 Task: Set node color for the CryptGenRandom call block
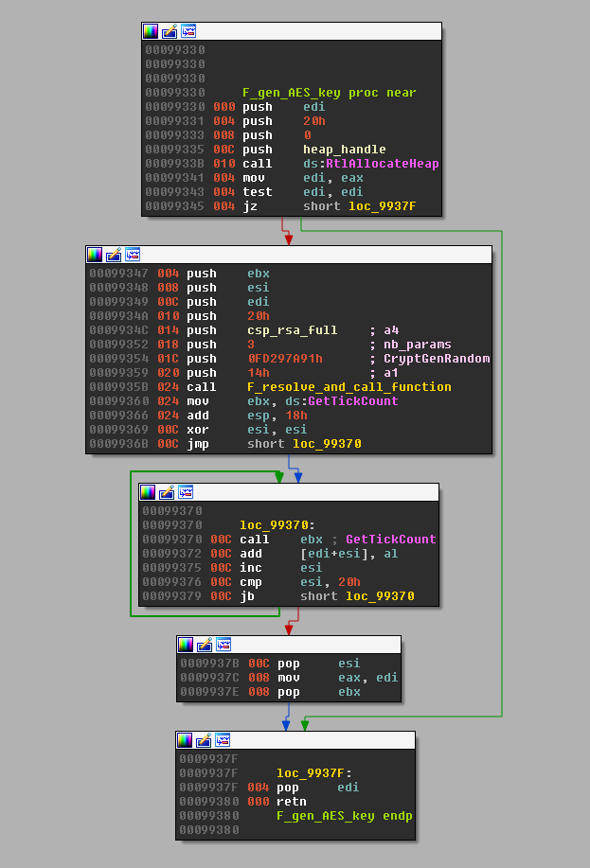pos(95,255)
